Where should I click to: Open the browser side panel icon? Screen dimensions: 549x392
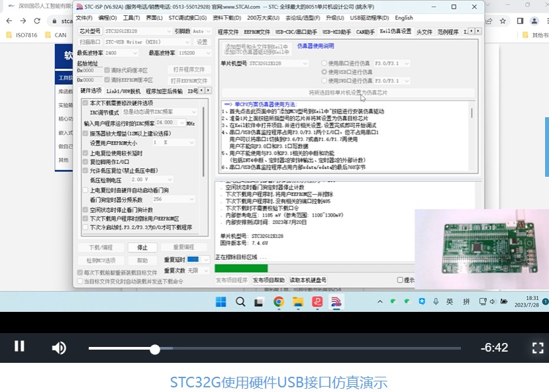(520, 21)
